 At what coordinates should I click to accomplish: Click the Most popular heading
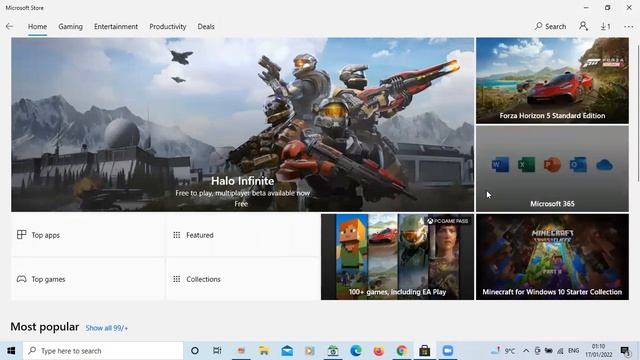coord(44,327)
